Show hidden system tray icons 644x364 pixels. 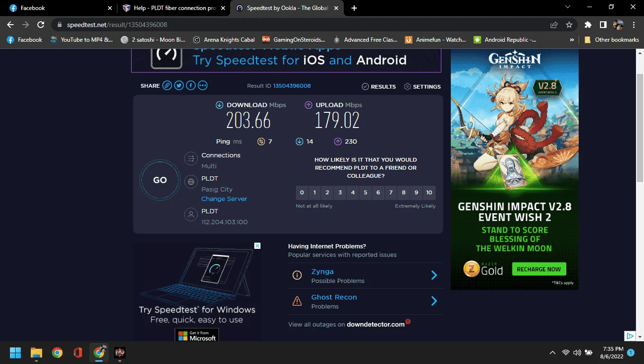point(552,353)
